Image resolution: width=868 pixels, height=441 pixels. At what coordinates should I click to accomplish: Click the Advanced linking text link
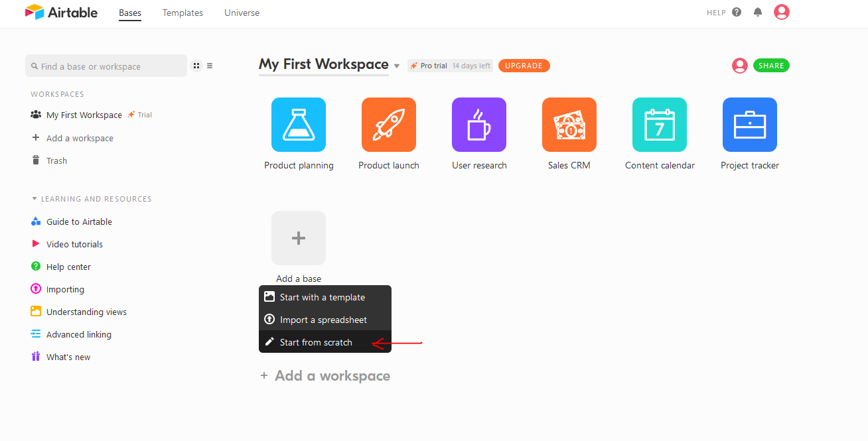(79, 334)
